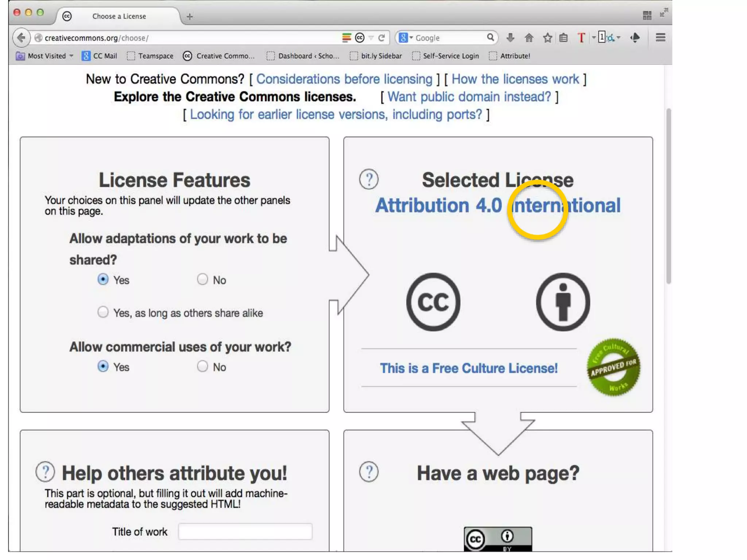Open Considerations before licensing link
The image size is (747, 560).
click(344, 79)
